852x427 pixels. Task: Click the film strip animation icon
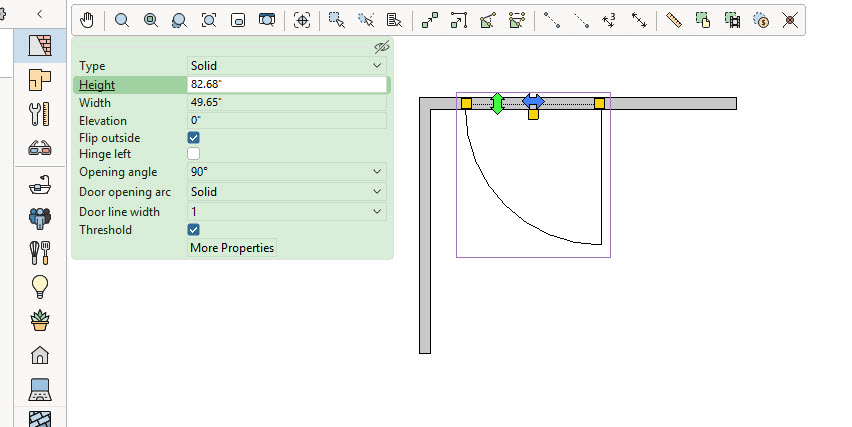point(732,20)
